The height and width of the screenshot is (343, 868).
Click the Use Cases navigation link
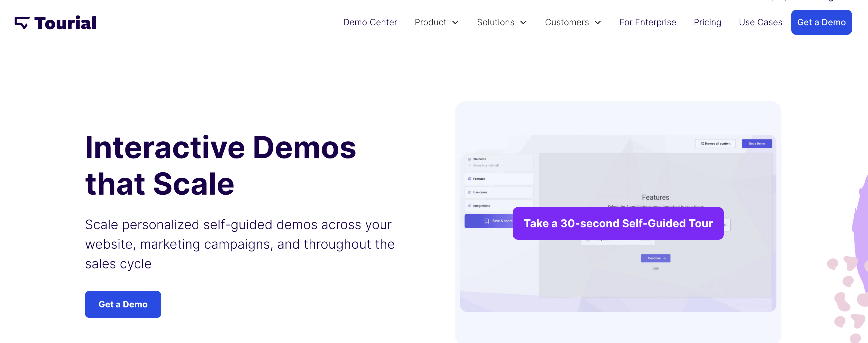tap(760, 23)
